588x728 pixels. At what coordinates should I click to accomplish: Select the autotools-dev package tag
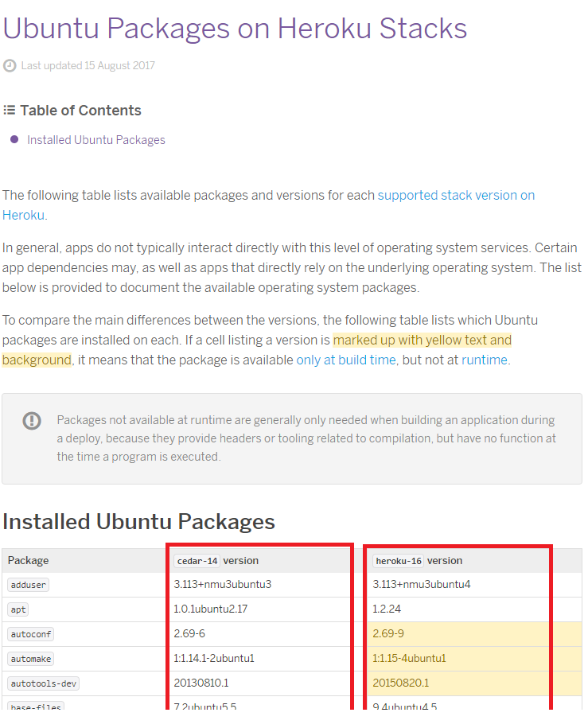click(x=43, y=683)
